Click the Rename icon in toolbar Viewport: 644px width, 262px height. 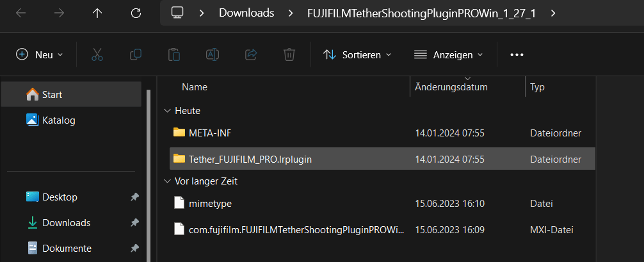[x=213, y=54]
